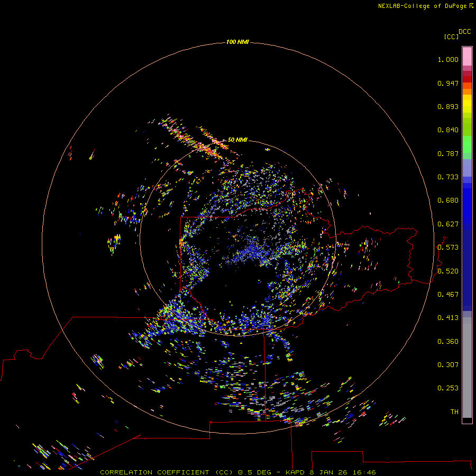This screenshot has height=476, width=476.
Task: Click the DCC label above the color bar
Action: 464,32
